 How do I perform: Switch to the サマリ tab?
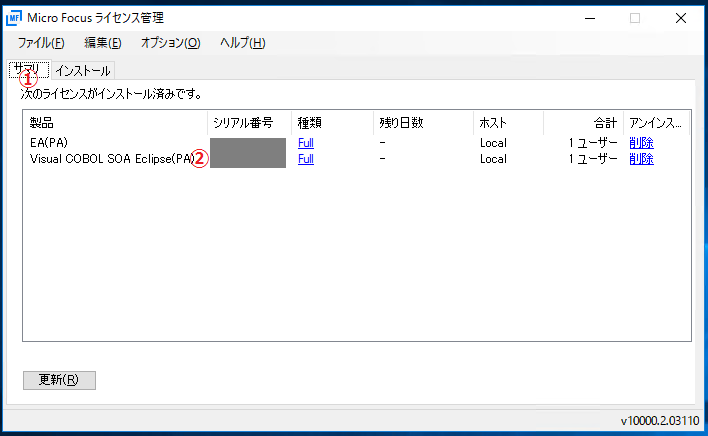click(x=27, y=70)
